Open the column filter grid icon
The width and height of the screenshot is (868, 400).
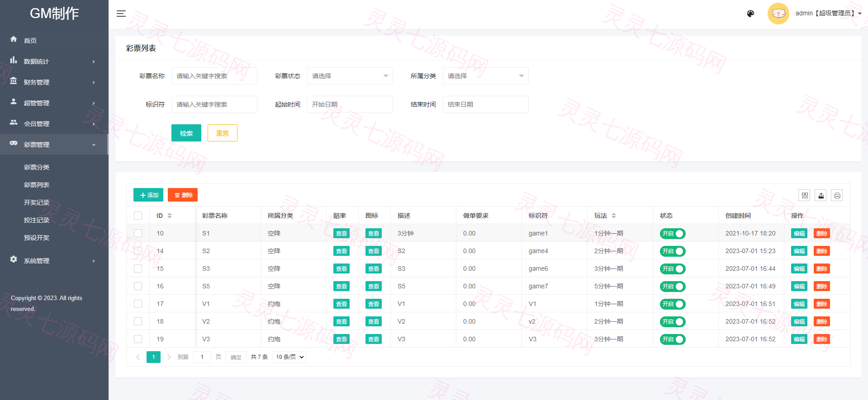click(804, 195)
